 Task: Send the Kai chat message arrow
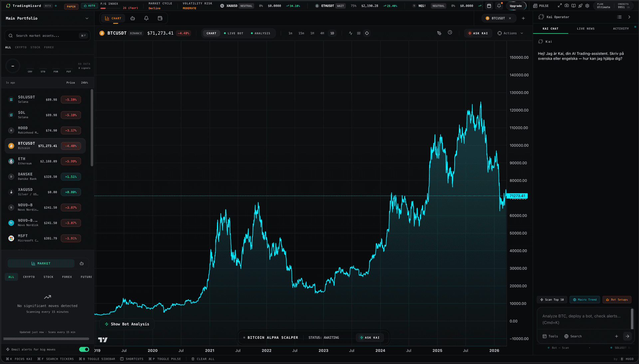tap(627, 336)
